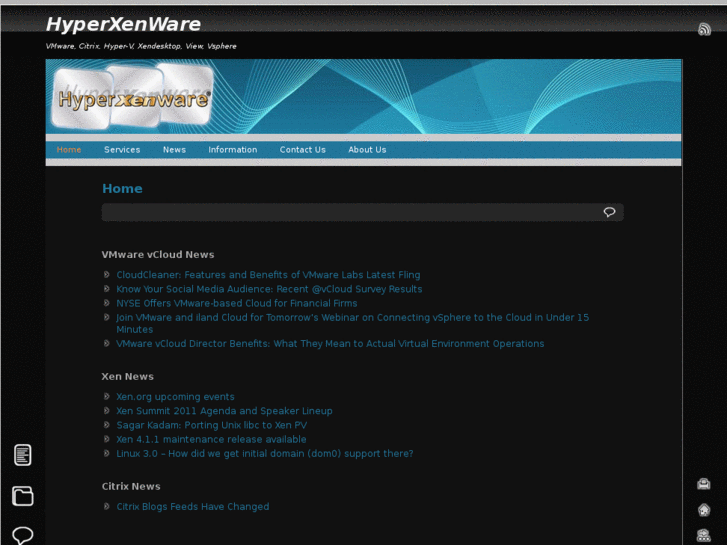727x545 pixels.
Task: Click the Home page heading
Action: pyautogui.click(x=122, y=188)
